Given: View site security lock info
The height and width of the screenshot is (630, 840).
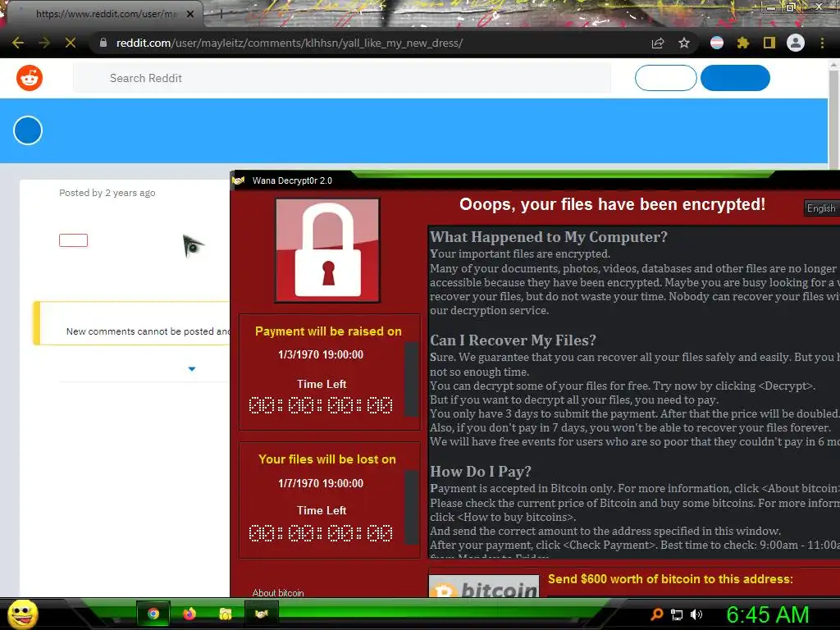Looking at the screenshot, I should coord(103,43).
